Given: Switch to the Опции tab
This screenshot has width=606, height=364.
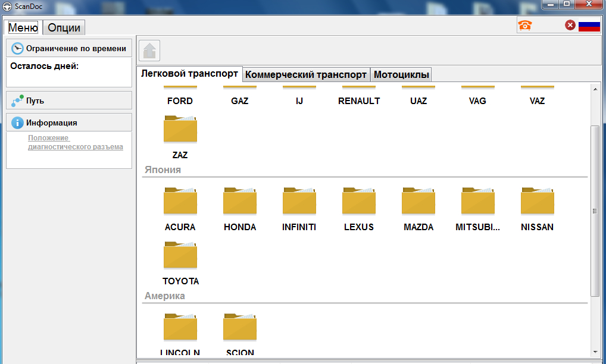Looking at the screenshot, I should 64,28.
